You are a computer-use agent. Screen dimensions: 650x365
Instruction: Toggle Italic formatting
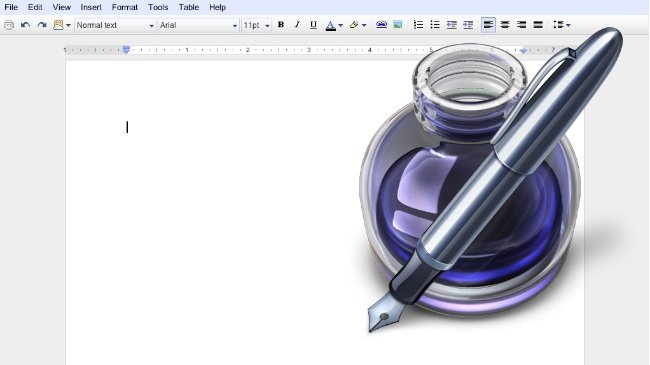[297, 25]
